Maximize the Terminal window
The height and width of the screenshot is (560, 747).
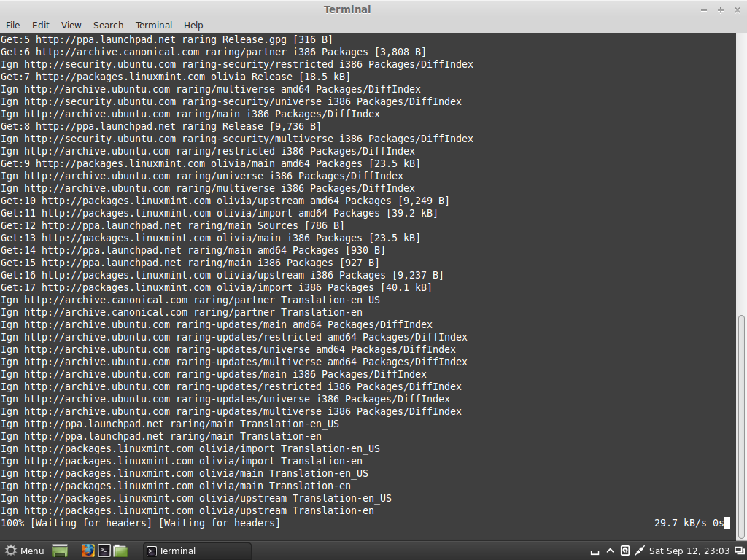(x=720, y=10)
